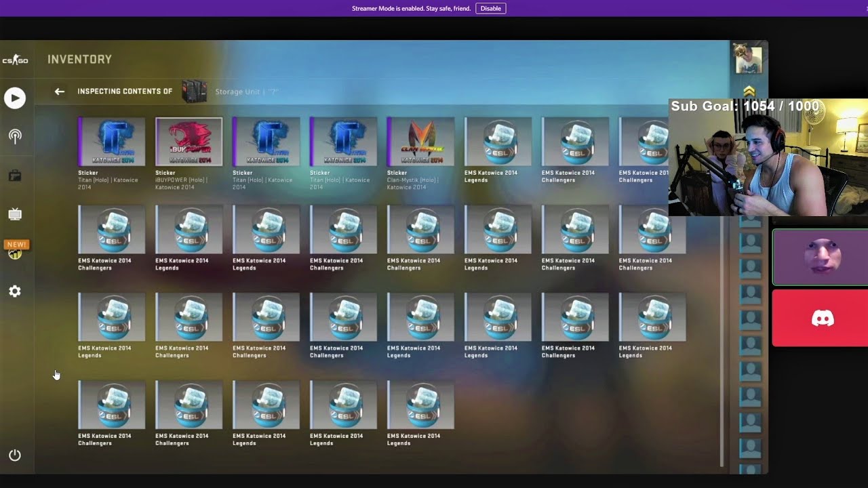The image size is (868, 488).
Task: Select the Legends capsule in the top row
Action: tap(498, 142)
